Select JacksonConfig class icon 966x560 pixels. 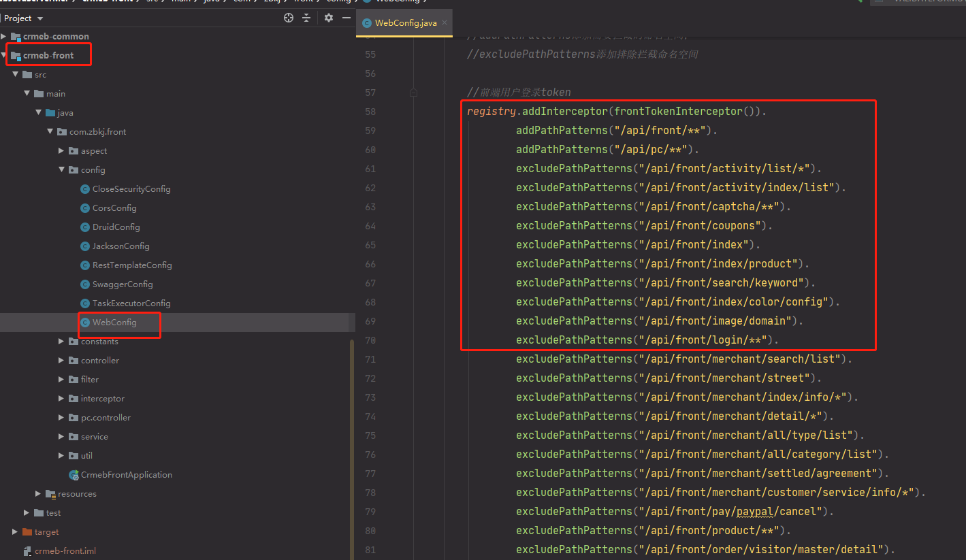click(85, 246)
